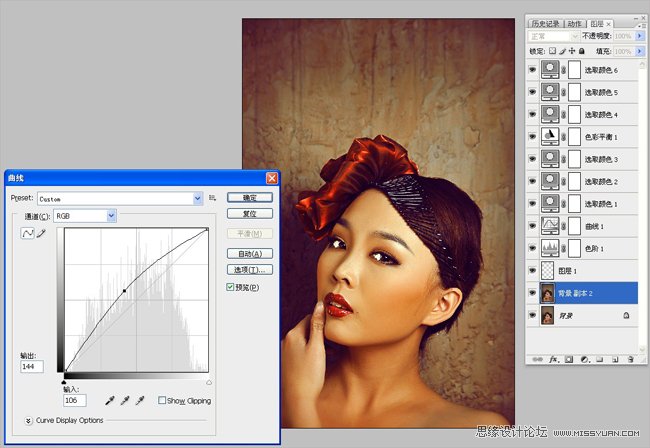The width and height of the screenshot is (650, 448).
Task: Pick the gray point eyedropper
Action: pos(125,400)
